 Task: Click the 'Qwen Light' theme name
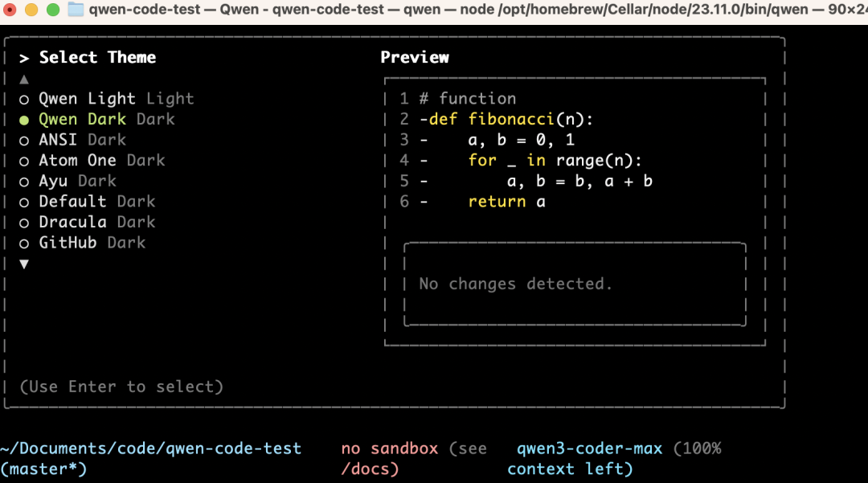pyautogui.click(x=87, y=99)
